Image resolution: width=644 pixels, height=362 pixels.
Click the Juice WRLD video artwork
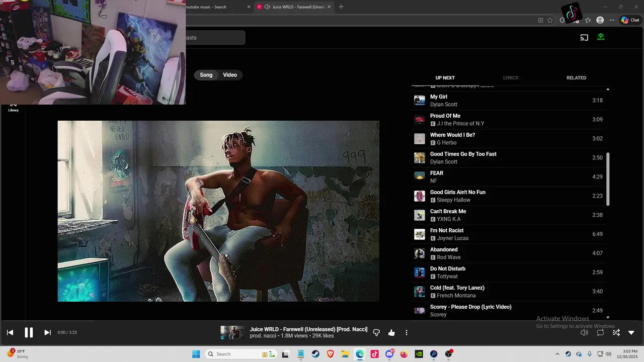click(218, 211)
